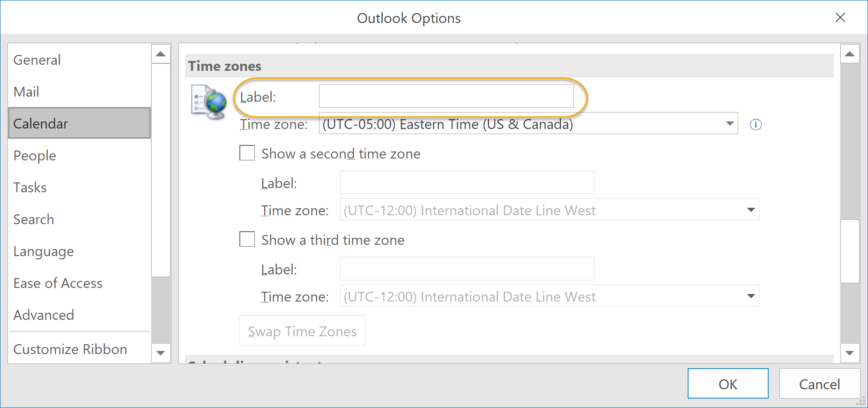Click the Cancel button

819,384
